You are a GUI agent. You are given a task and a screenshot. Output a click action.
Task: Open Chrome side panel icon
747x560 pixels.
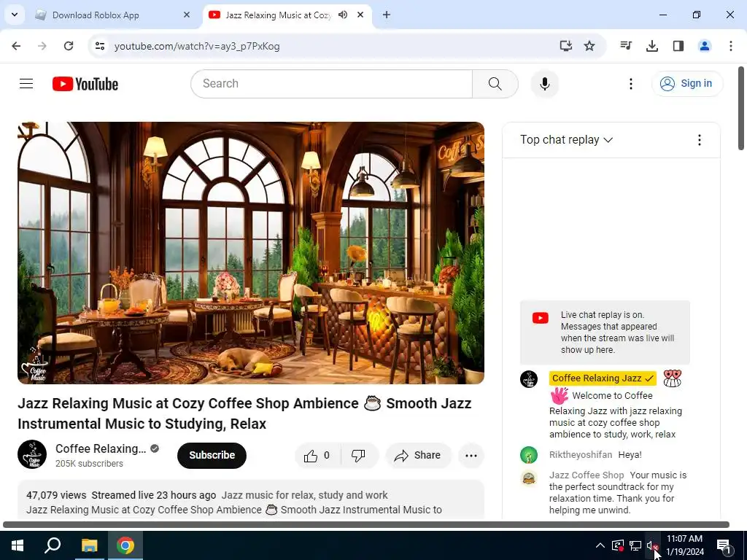(x=678, y=46)
